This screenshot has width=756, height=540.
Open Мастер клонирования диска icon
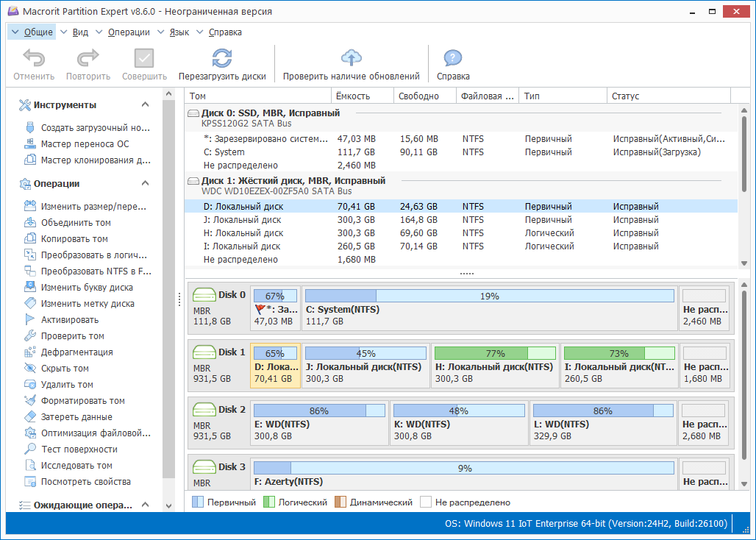coord(30,160)
